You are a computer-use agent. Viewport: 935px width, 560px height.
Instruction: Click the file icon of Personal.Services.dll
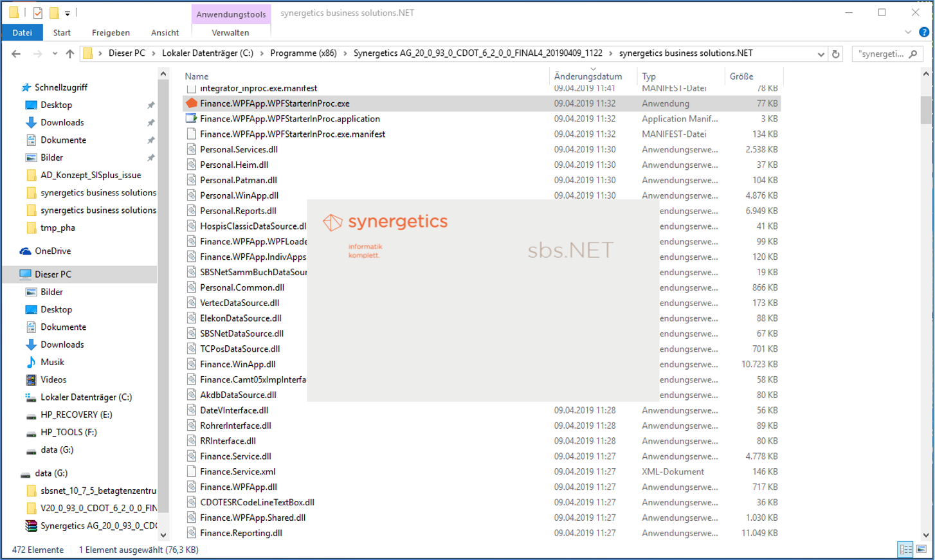coord(191,149)
